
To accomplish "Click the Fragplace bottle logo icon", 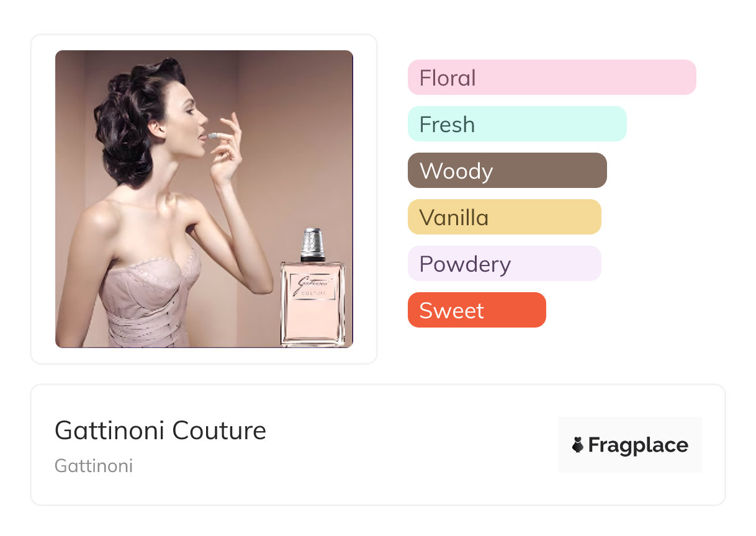I will [578, 445].
